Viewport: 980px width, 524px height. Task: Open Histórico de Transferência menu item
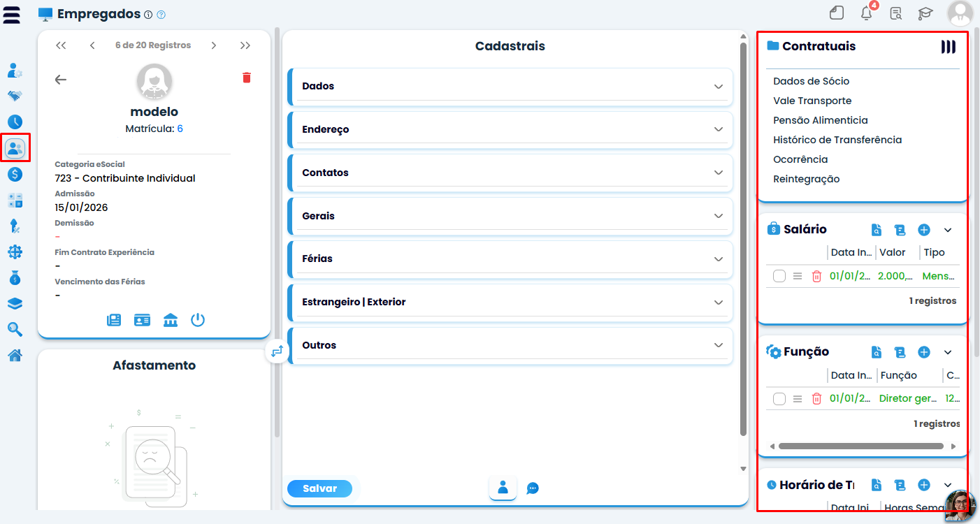click(x=837, y=140)
